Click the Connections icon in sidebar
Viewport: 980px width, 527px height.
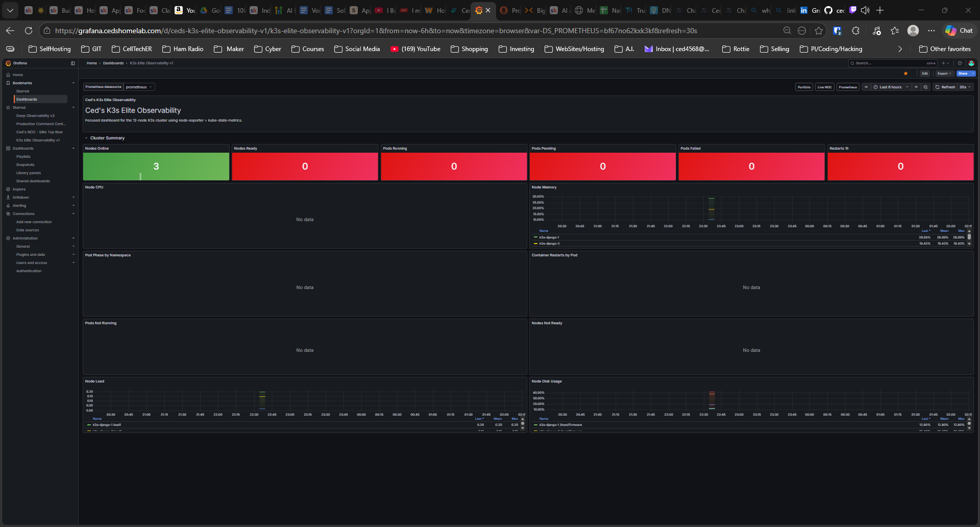click(x=8, y=213)
